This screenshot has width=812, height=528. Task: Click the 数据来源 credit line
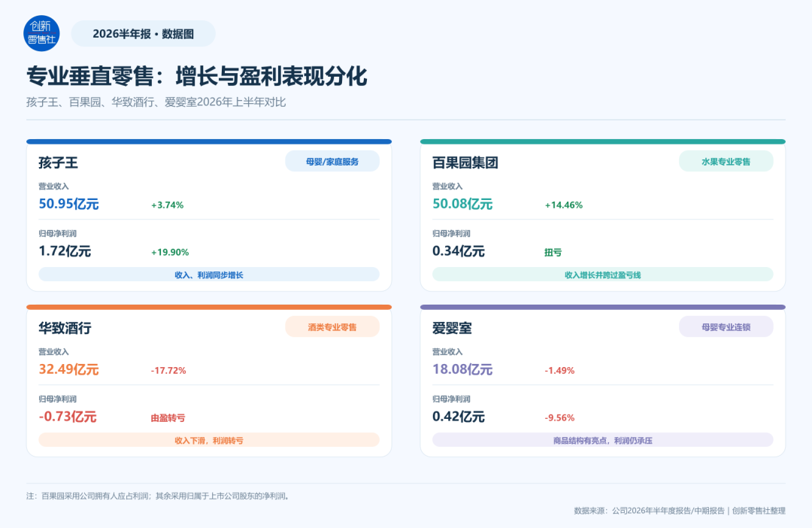tap(680, 511)
